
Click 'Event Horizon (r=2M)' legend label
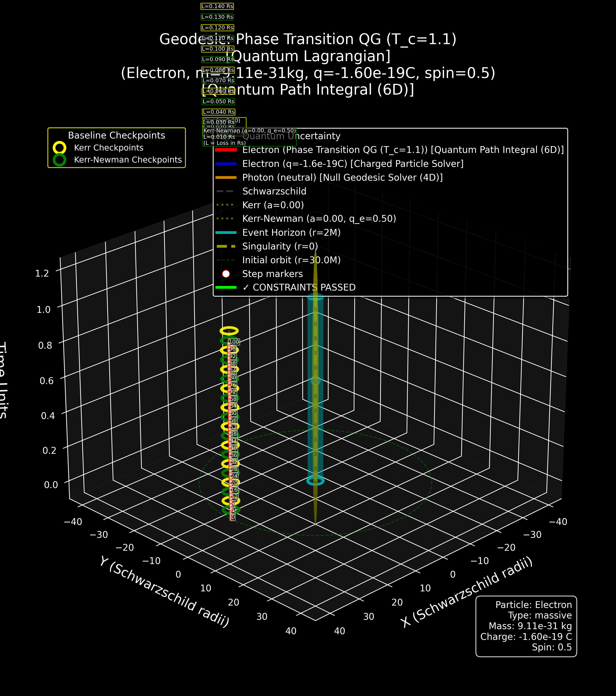click(x=291, y=233)
